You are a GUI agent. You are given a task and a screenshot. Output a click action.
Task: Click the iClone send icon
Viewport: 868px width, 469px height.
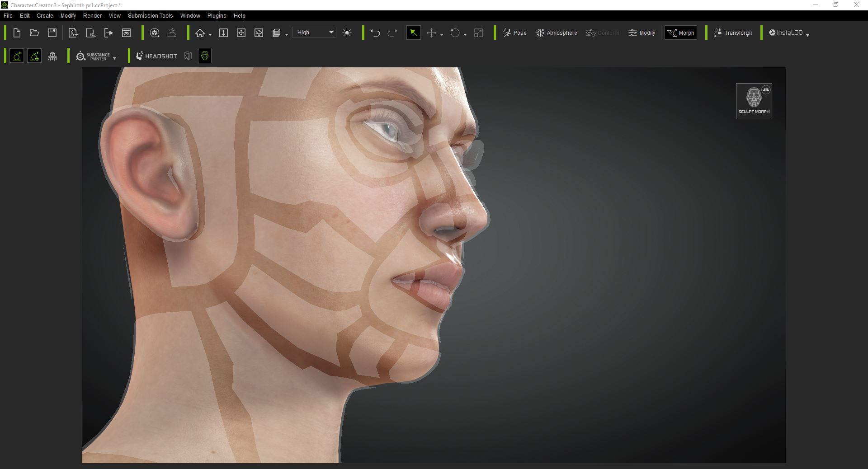click(x=91, y=33)
